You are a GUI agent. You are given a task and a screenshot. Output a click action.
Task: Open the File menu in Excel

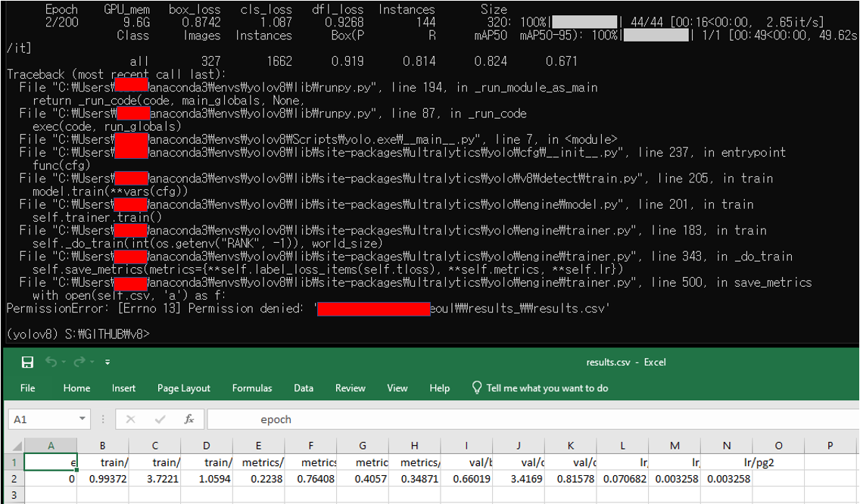[27, 387]
